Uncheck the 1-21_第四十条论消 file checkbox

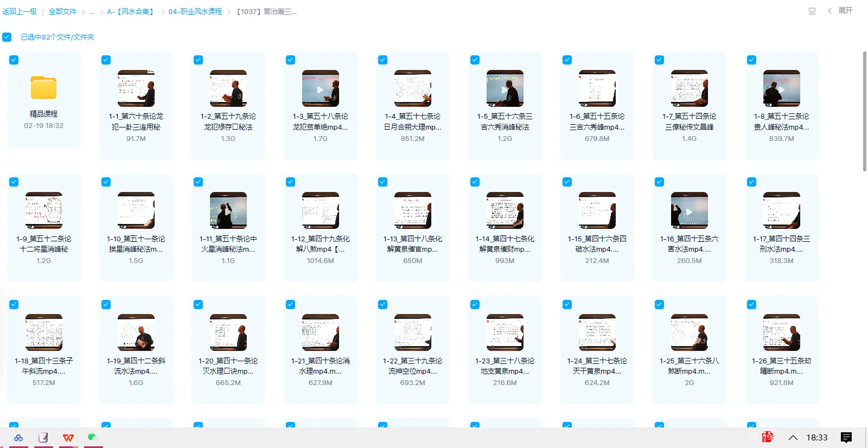pos(291,304)
